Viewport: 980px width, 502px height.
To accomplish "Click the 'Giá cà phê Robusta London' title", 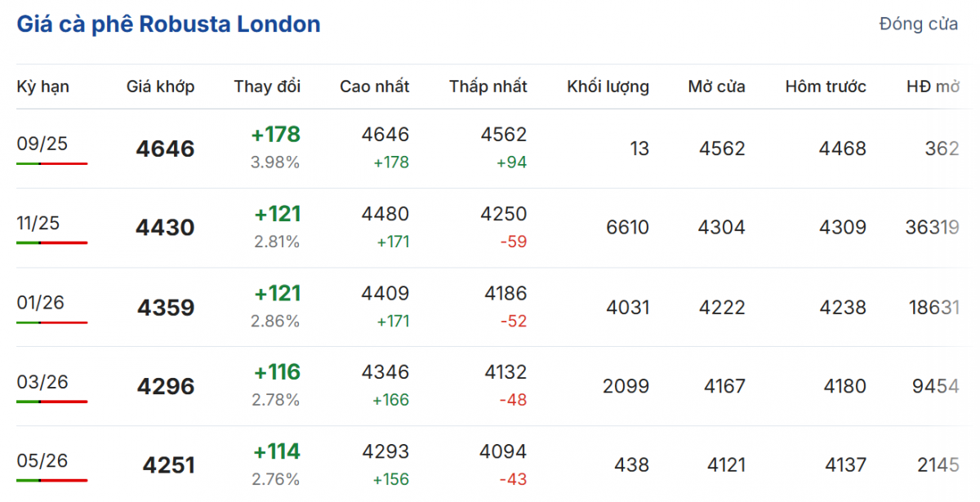I will tap(168, 24).
